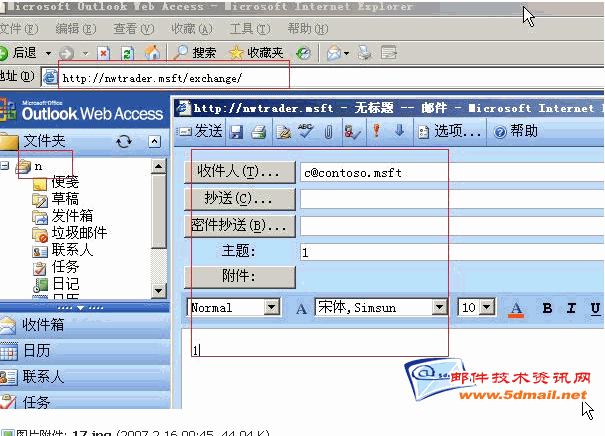Click the 主题 subject input field
The image size is (605, 436).
(x=450, y=252)
